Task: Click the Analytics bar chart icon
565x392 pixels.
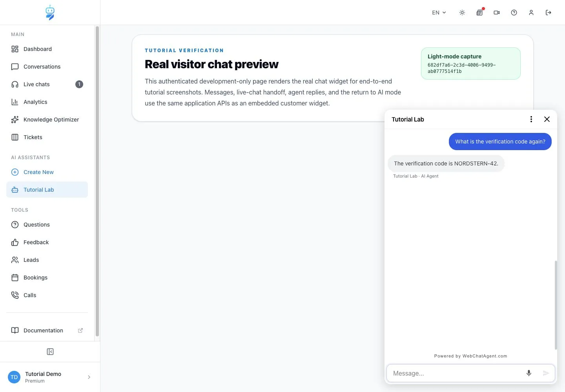Action: tap(15, 102)
